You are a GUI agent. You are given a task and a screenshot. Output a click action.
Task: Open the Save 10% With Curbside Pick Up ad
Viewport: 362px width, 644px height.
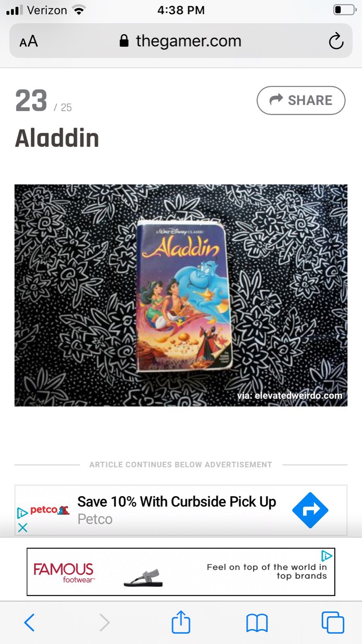177,502
